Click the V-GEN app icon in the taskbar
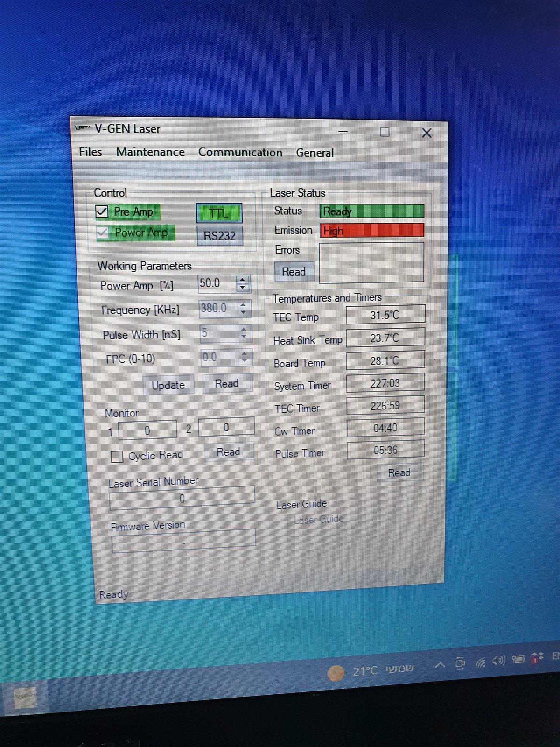This screenshot has height=747, width=560. pyautogui.click(x=25, y=698)
